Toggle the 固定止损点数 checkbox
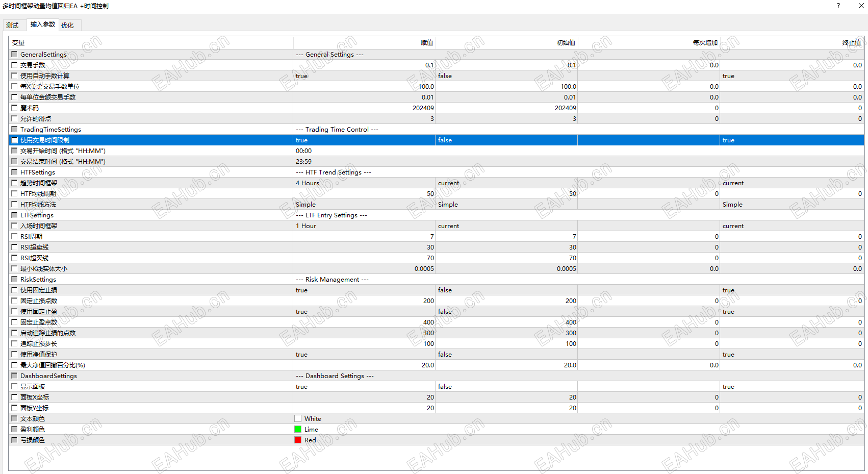Viewport: 868px width, 474px height. (14, 301)
